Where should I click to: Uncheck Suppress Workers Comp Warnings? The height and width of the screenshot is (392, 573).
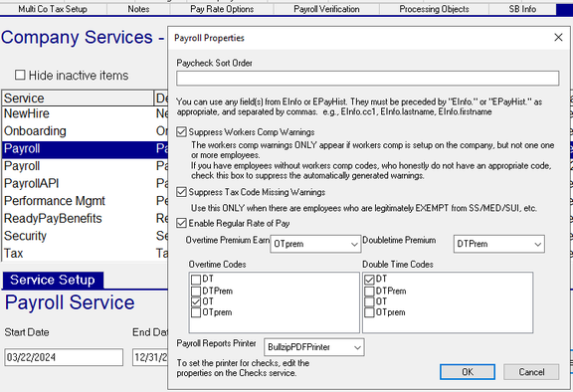(182, 132)
